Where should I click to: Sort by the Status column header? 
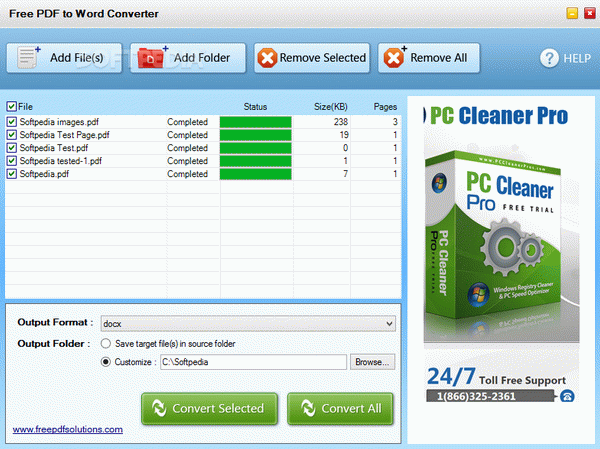click(x=255, y=107)
